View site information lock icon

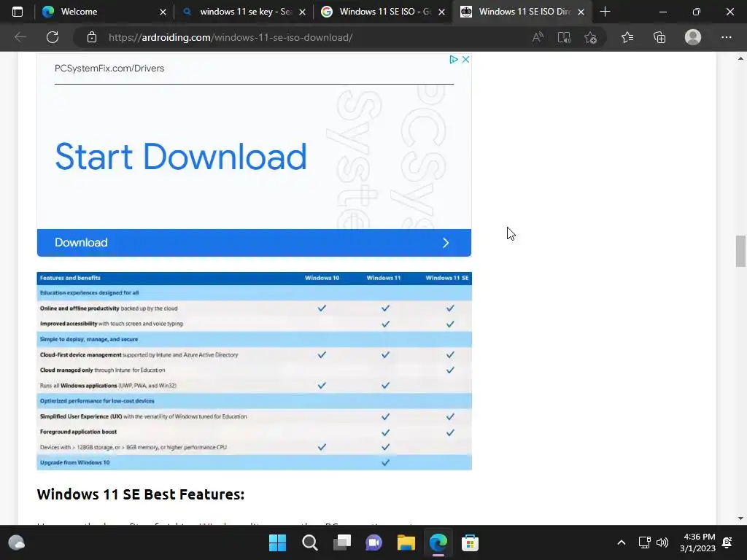92,37
